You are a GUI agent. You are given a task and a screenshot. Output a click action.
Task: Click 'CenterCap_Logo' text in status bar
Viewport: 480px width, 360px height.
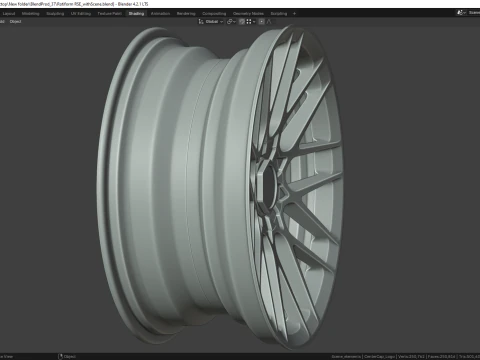point(379,357)
